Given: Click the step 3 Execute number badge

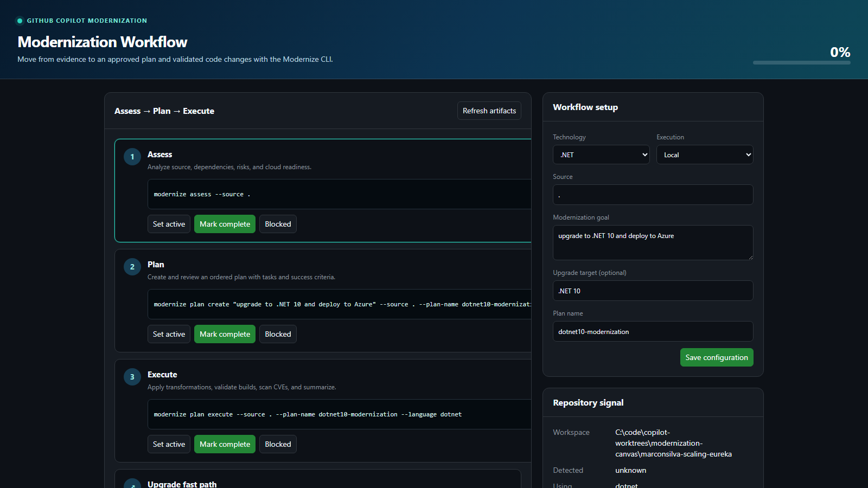Looking at the screenshot, I should (132, 377).
